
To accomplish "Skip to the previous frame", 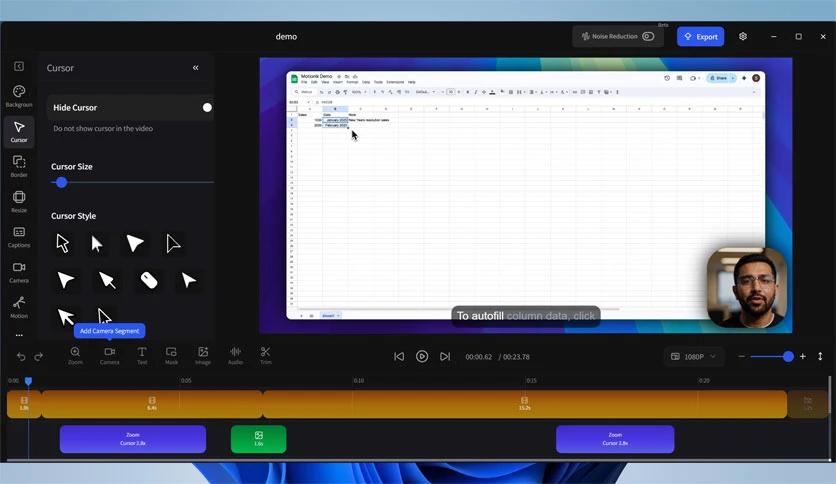I will [399, 357].
